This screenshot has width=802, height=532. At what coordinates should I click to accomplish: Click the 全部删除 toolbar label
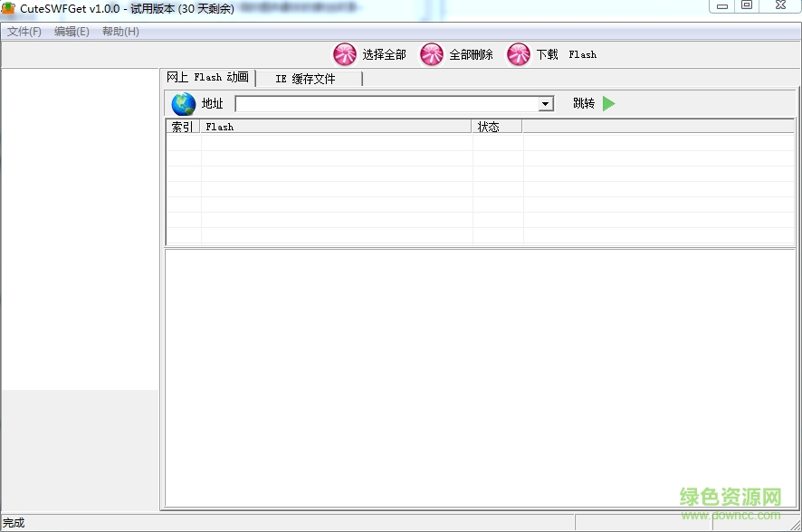(x=471, y=54)
